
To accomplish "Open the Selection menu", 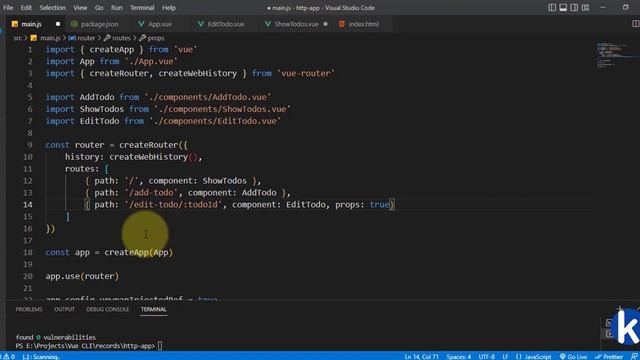I will pyautogui.click(x=52, y=8).
